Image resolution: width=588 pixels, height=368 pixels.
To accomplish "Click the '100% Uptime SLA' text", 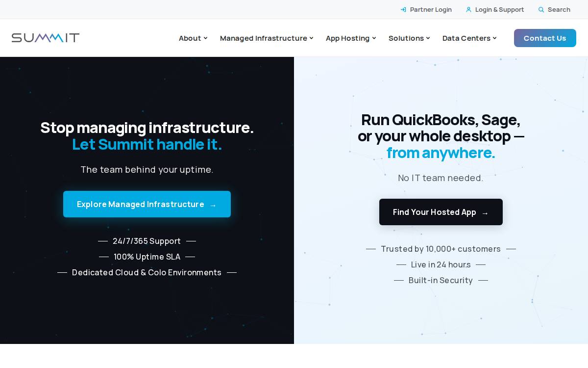I will click(147, 257).
